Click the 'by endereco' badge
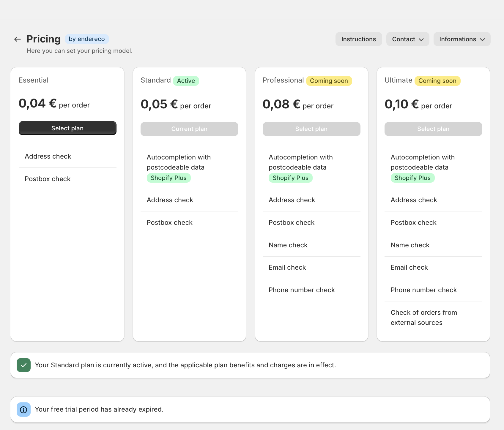Viewport: 504px width, 430px height. click(87, 39)
